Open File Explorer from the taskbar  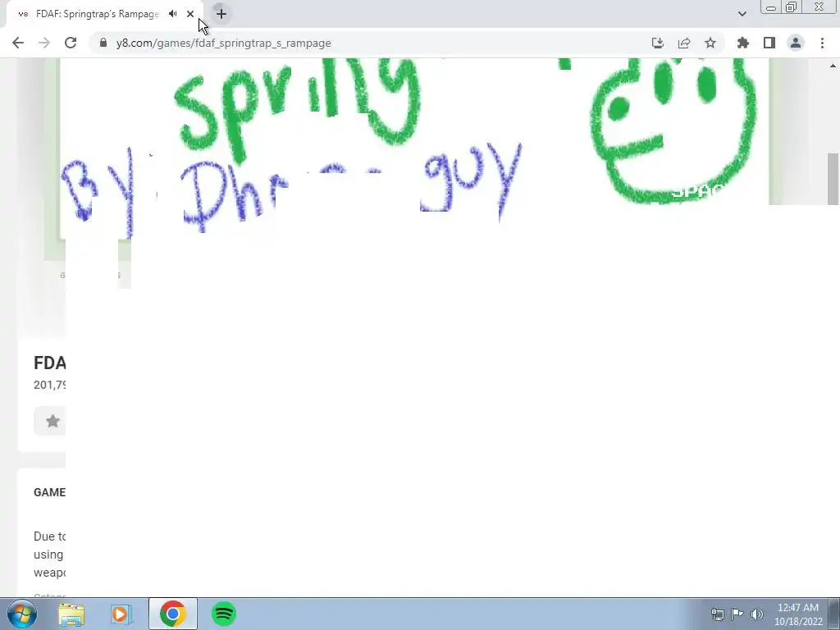coord(71,614)
